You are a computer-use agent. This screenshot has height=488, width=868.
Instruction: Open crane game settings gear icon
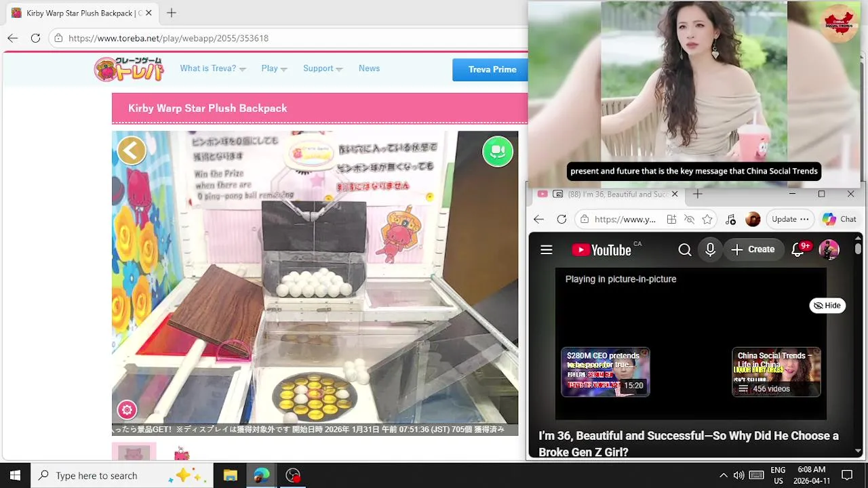click(x=127, y=410)
